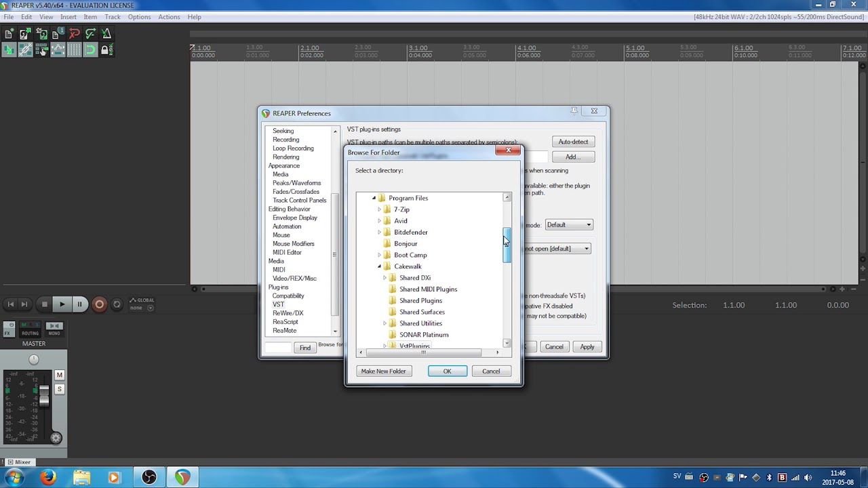Click Apply in REAPER Preferences

click(x=587, y=347)
